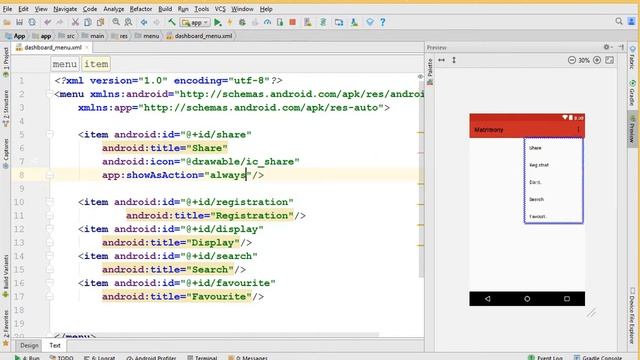Collapse the item fold on line 5
Screen dimensions: 640x360
[x=50, y=134]
